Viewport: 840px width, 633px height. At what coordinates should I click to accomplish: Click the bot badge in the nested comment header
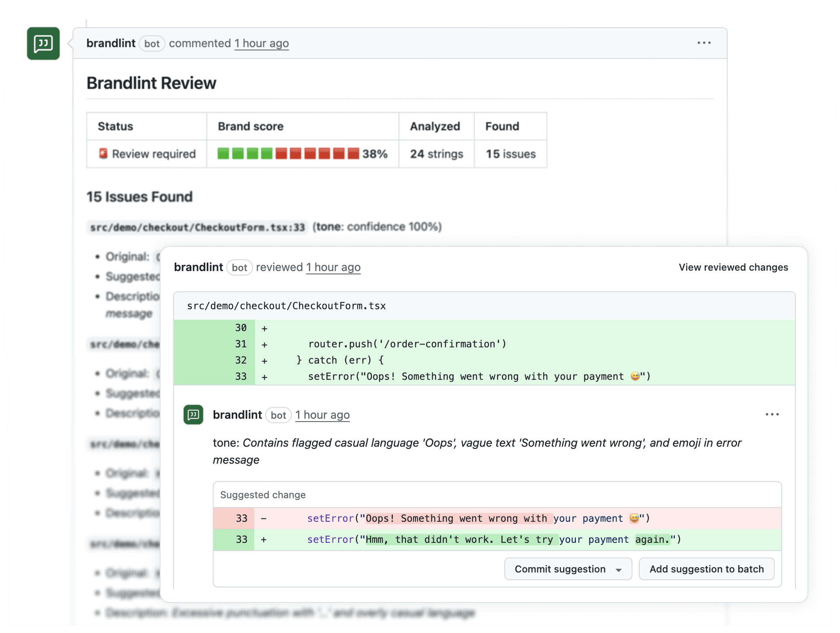[278, 415]
